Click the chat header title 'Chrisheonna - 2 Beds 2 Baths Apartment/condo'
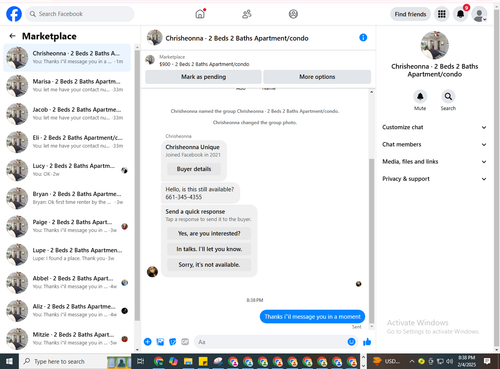The width and height of the screenshot is (500, 369). point(237,38)
